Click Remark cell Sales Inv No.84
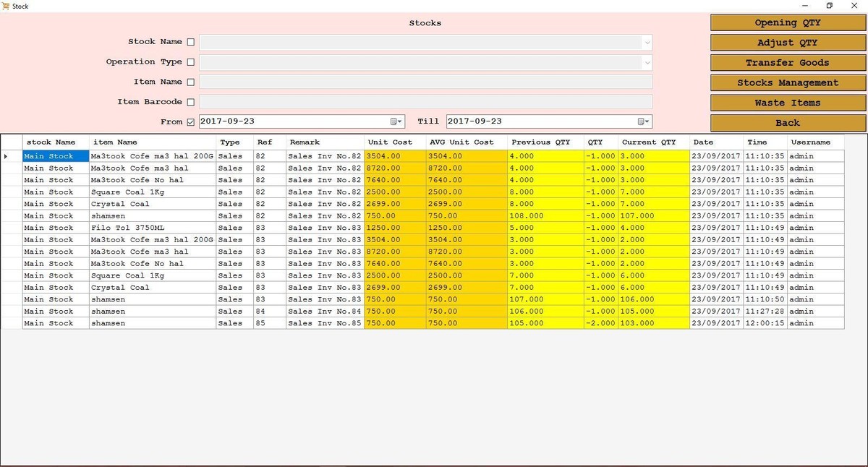 point(325,312)
